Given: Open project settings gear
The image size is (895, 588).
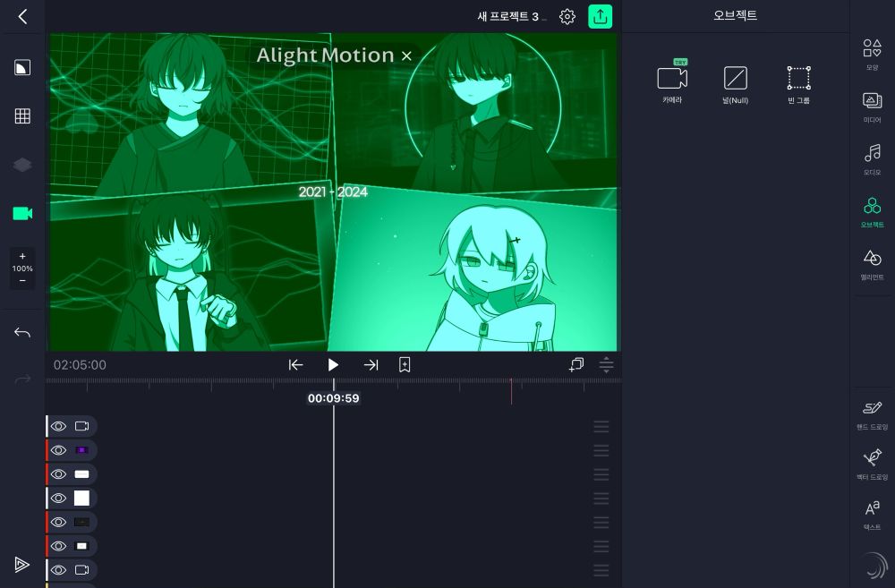Looking at the screenshot, I should point(567,16).
